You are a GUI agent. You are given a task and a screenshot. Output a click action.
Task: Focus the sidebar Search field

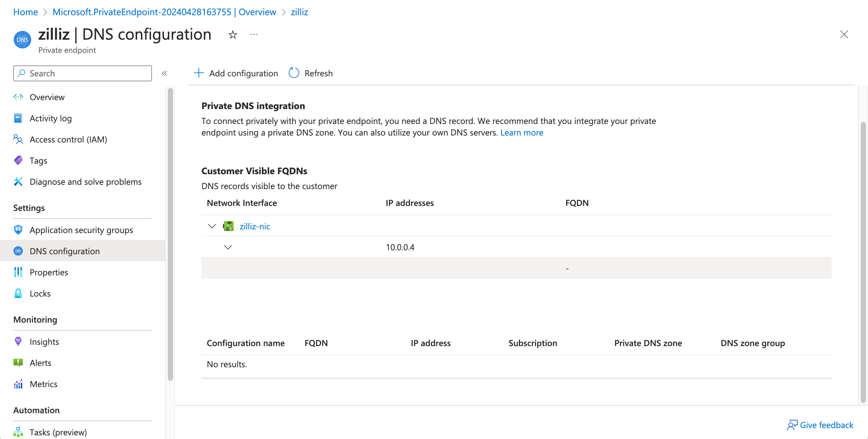pyautogui.click(x=88, y=73)
